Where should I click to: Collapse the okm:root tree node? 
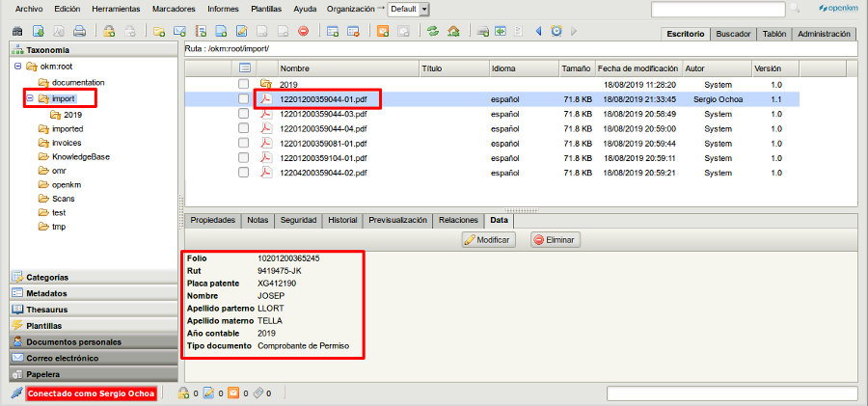[x=17, y=67]
